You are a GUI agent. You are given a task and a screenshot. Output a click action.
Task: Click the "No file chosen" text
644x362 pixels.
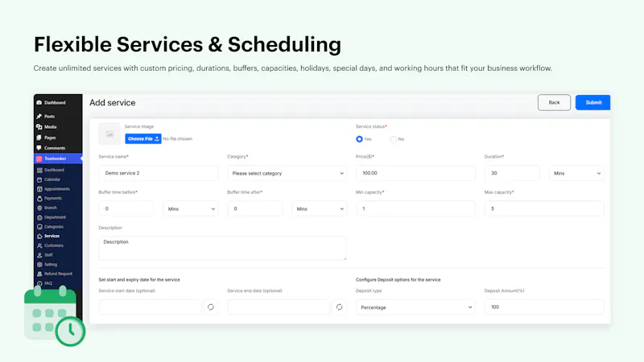pyautogui.click(x=177, y=139)
